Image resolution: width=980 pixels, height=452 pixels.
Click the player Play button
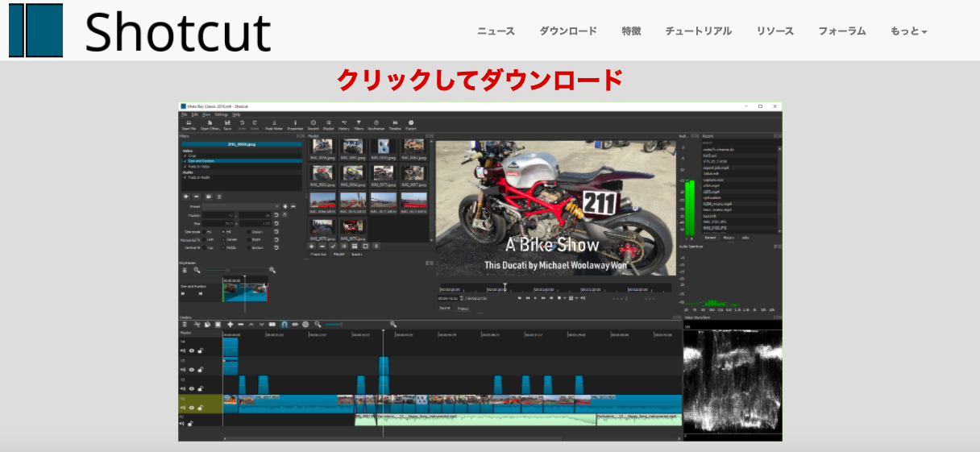(535, 298)
